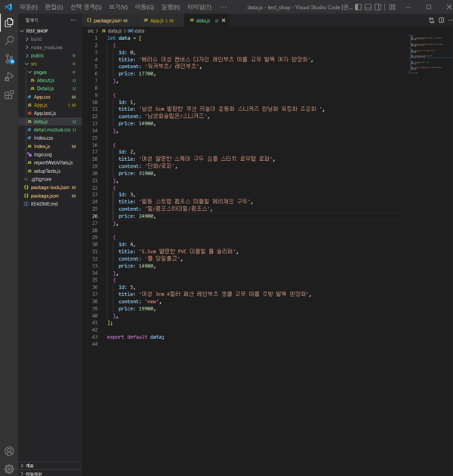Open reportWebVitals.js in the explorer
This screenshot has width=453, height=476.
click(x=50, y=162)
